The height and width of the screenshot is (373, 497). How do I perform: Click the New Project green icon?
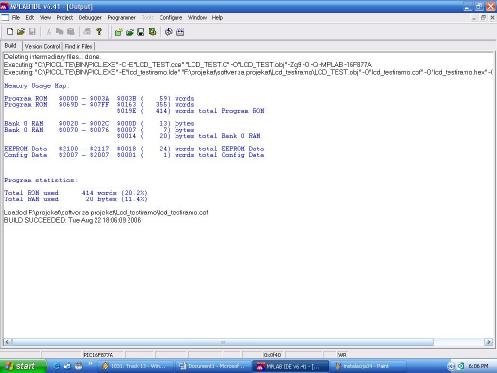pyautogui.click(x=118, y=32)
